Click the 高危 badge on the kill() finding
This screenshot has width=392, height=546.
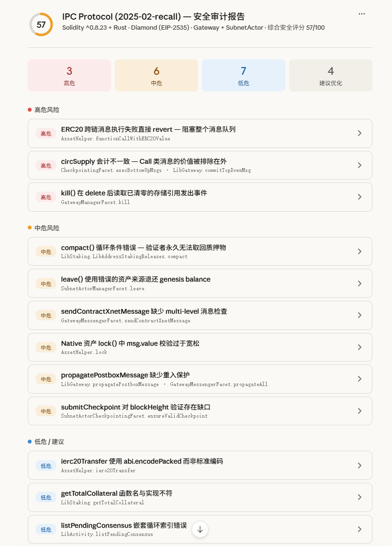click(x=46, y=197)
